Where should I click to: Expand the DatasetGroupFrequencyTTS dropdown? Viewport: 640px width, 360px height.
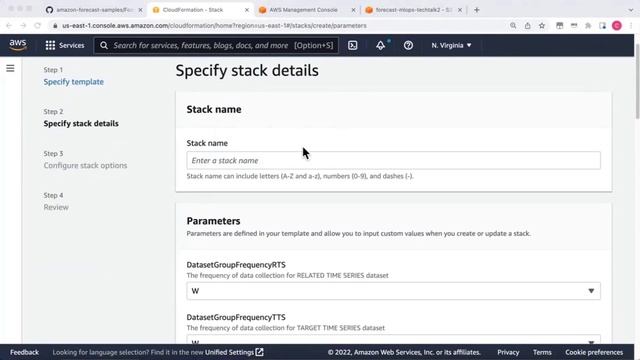pyautogui.click(x=393, y=340)
